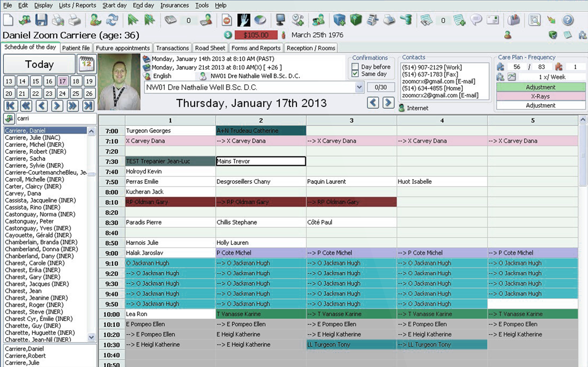The height and width of the screenshot is (367, 588).
Task: Click the refresh arrows toolbar icon
Action: click(x=112, y=20)
